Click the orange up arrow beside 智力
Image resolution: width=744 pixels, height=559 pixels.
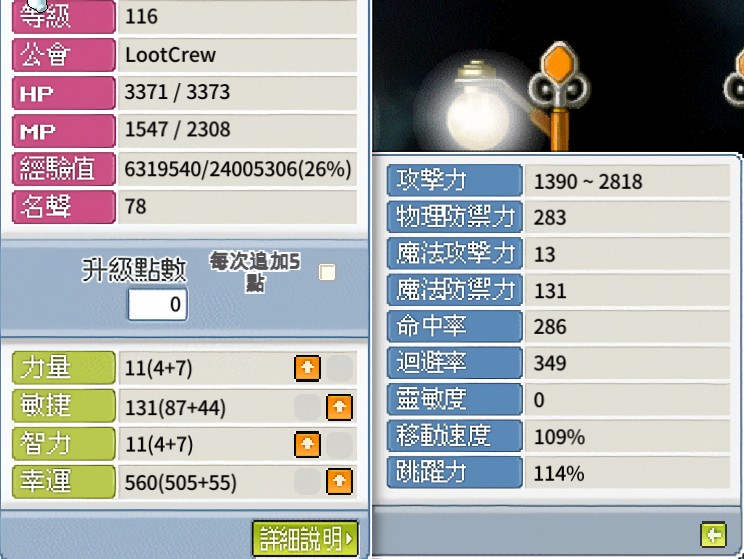click(307, 444)
